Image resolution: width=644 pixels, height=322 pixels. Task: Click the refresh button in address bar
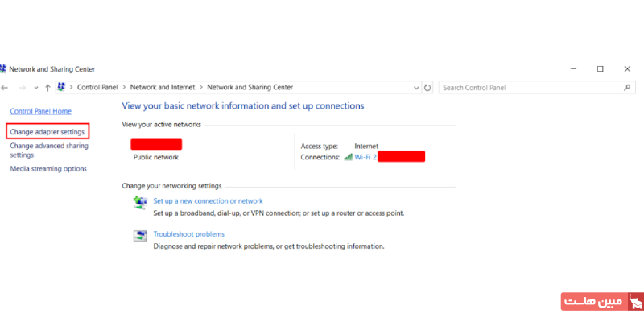(427, 87)
